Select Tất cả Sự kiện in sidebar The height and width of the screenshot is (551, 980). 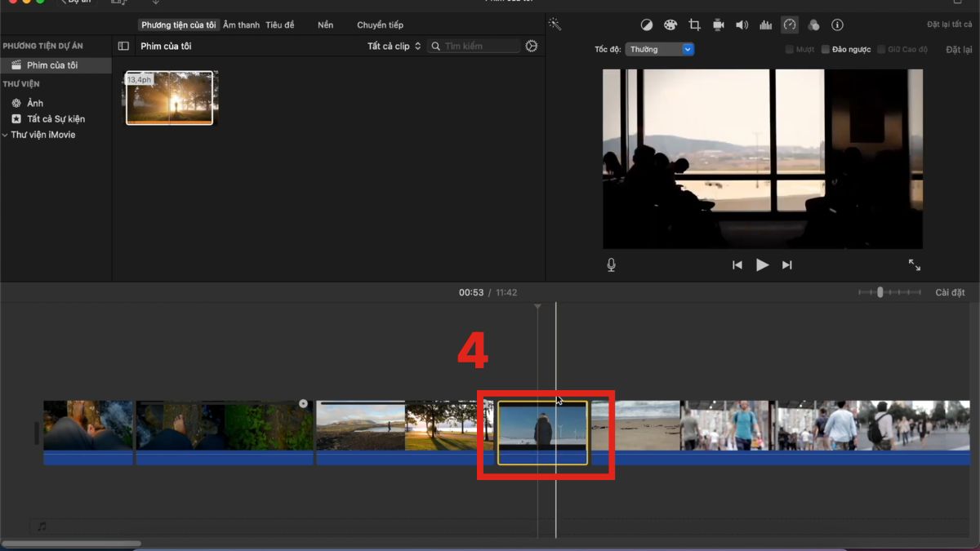[x=56, y=119]
